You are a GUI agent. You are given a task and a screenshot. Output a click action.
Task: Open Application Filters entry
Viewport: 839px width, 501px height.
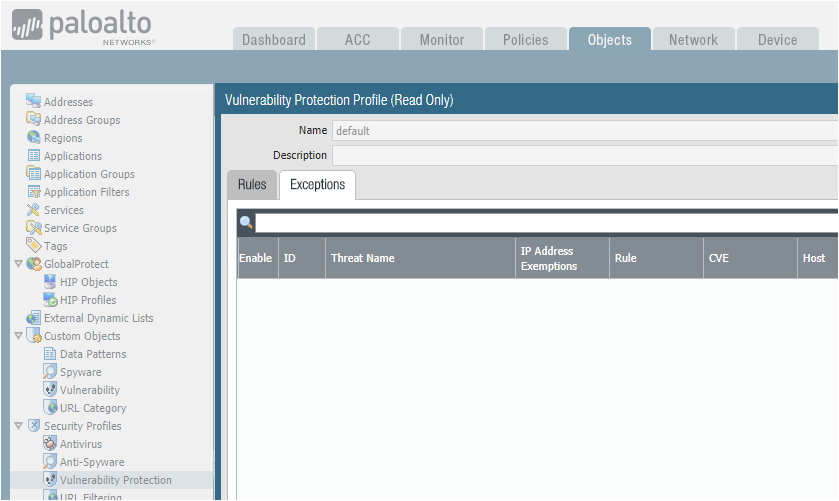(87, 192)
